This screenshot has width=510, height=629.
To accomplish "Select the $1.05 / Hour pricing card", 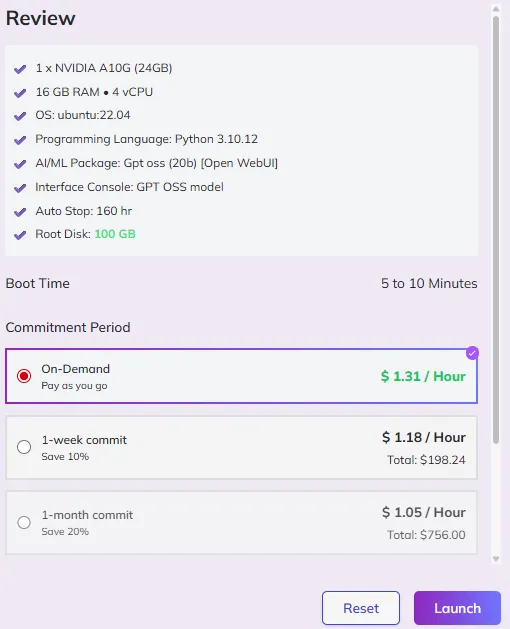I will tap(241, 523).
